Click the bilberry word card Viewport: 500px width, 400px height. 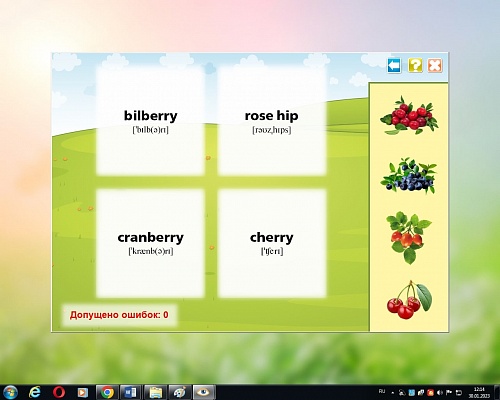pyautogui.click(x=150, y=121)
